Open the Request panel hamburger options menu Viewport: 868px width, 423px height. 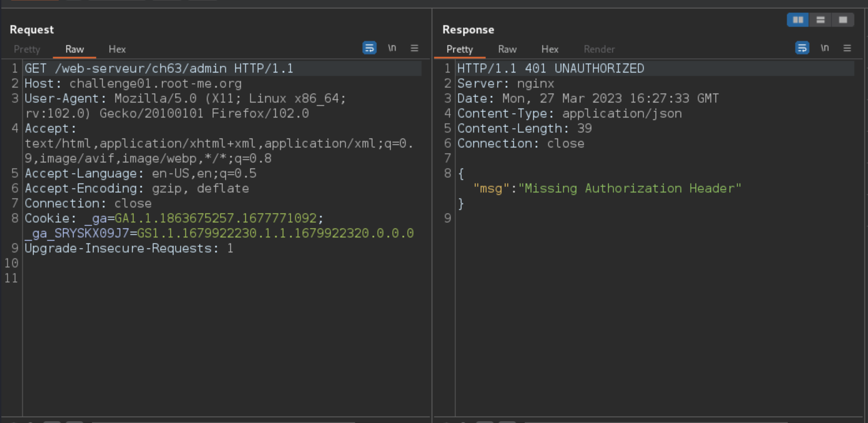(415, 48)
